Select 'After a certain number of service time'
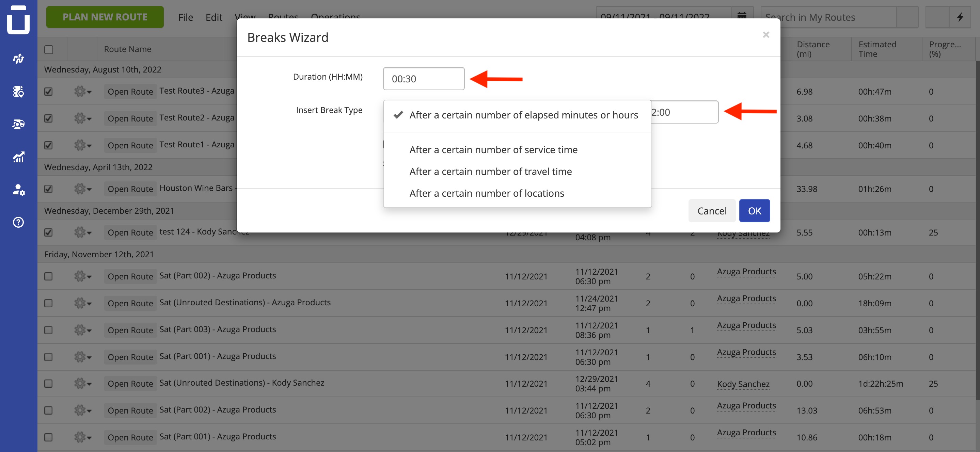 [517, 150]
